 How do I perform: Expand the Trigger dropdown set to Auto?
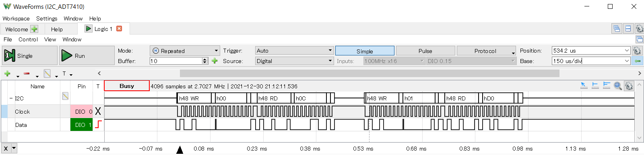(x=294, y=51)
